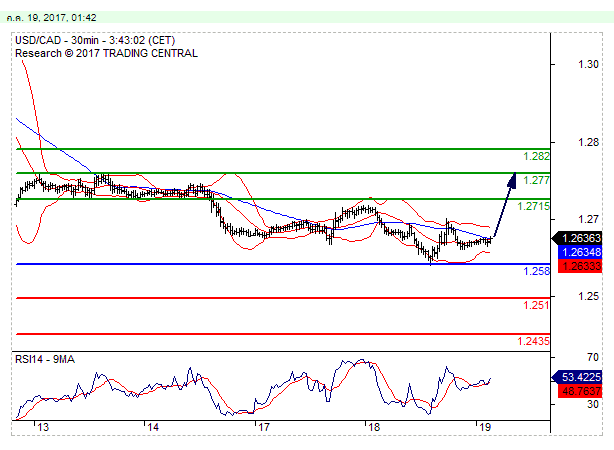Click the RSI 30 axis level
The height and width of the screenshot is (450, 614).
click(x=593, y=404)
